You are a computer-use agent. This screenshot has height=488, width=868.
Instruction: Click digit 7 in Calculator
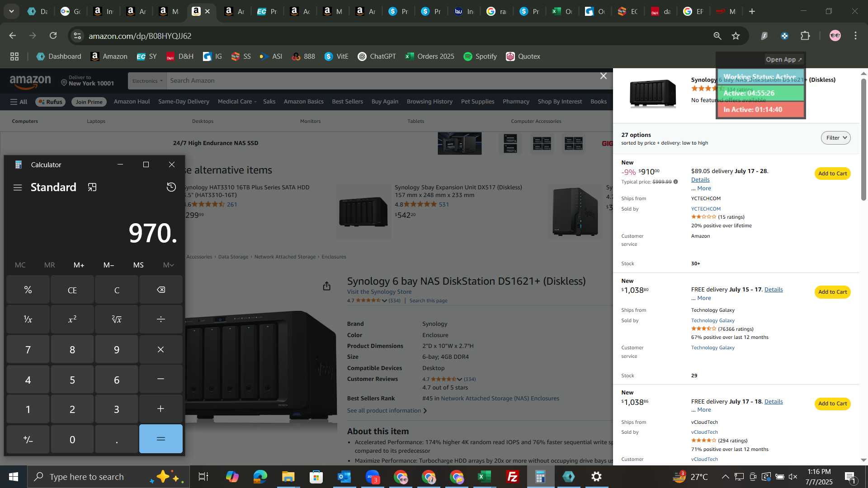pyautogui.click(x=28, y=349)
